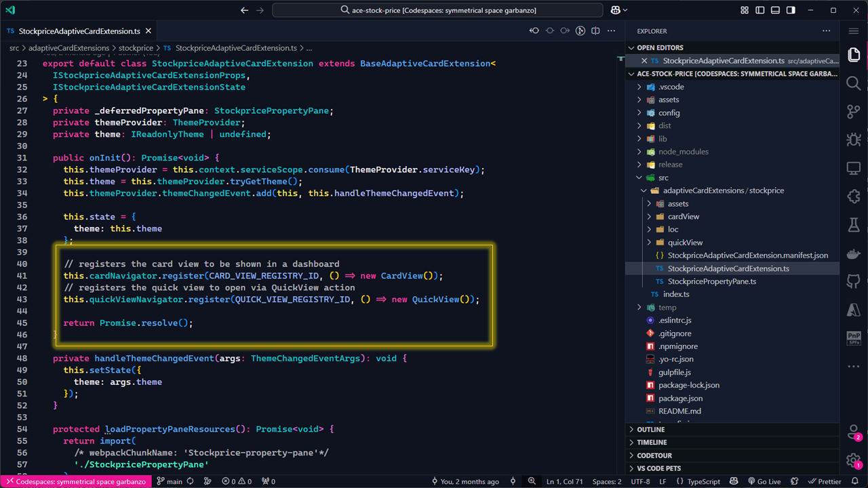Toggle the bottom panel layout button
868x488 pixels.
click(776, 10)
